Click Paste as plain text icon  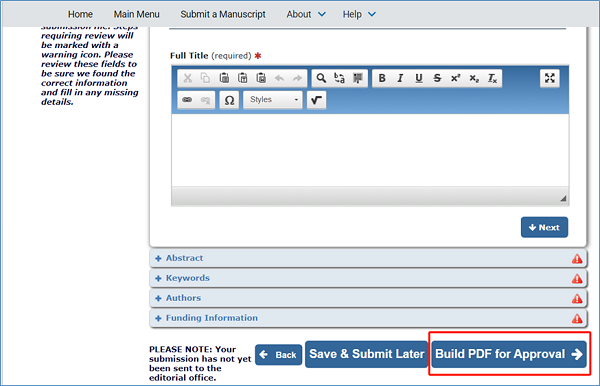pos(243,78)
